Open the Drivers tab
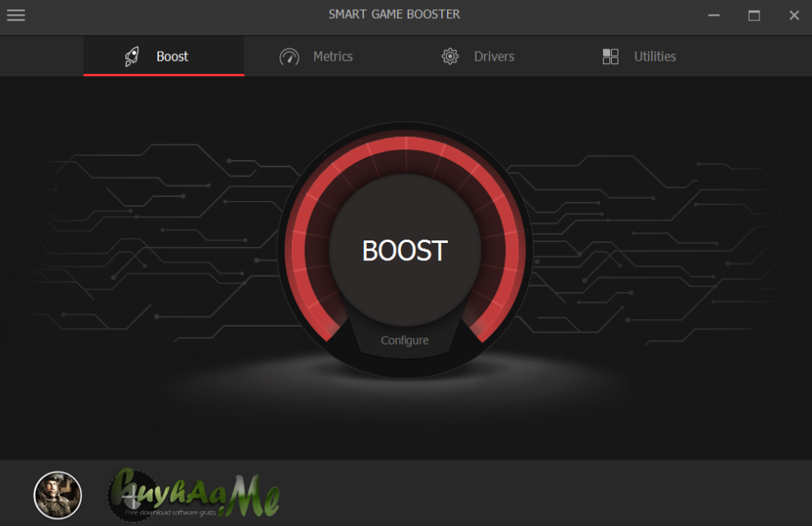The height and width of the screenshot is (526, 812). tap(485, 56)
